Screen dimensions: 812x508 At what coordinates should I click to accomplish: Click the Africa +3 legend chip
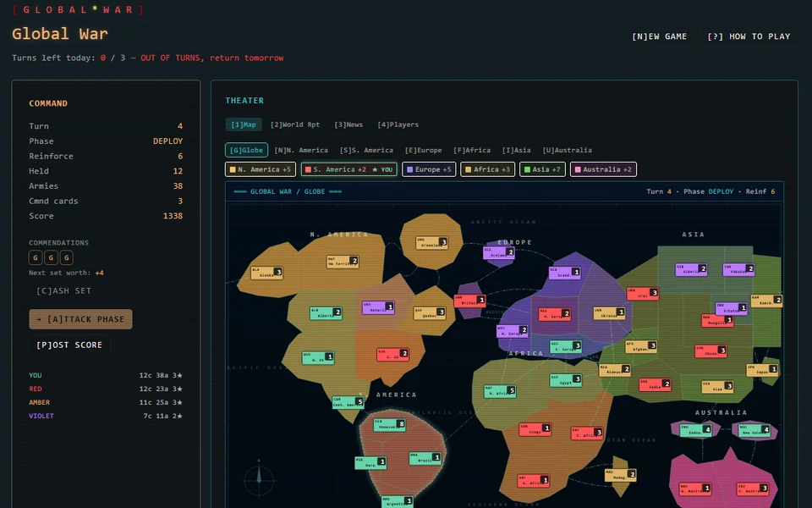[x=487, y=169]
